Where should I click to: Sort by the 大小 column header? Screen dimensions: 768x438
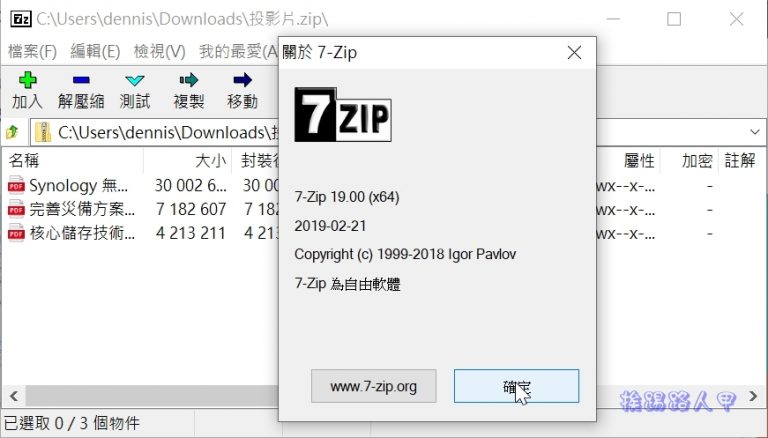210,160
